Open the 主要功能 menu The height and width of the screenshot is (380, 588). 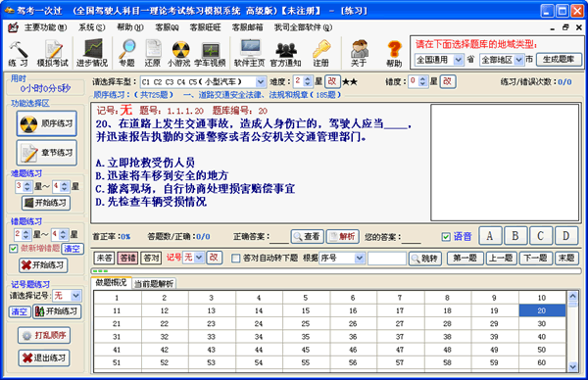point(45,27)
